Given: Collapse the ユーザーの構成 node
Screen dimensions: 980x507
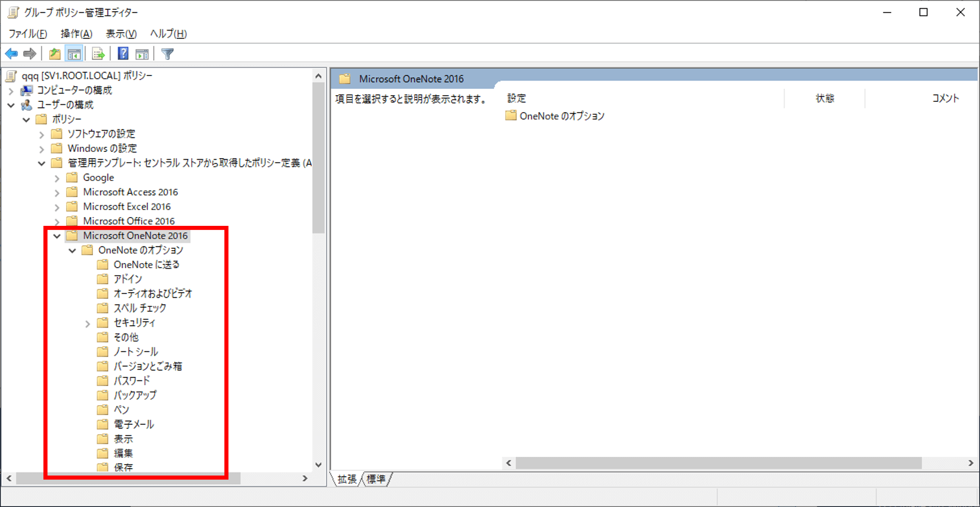Looking at the screenshot, I should pyautogui.click(x=11, y=105).
